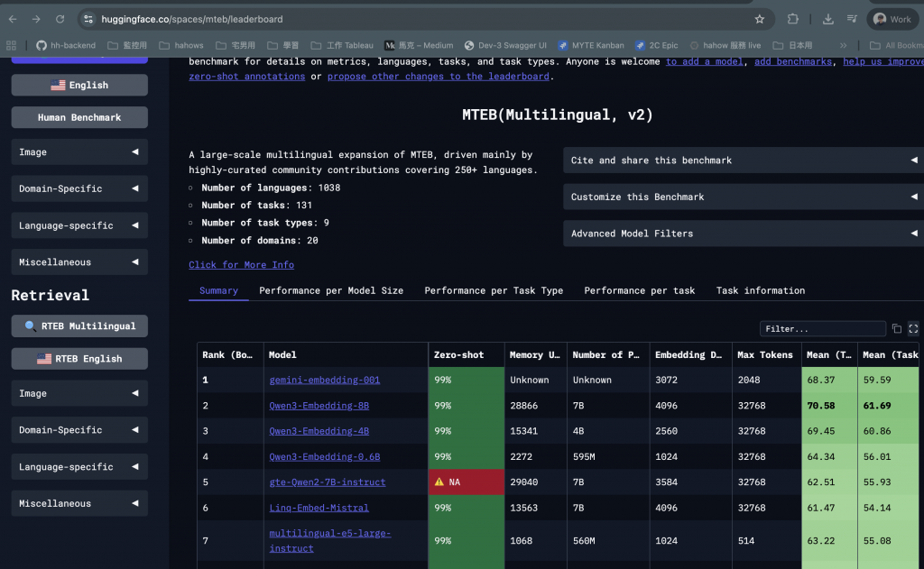
Task: Expand the first Domain-Specific section
Action: [x=79, y=188]
